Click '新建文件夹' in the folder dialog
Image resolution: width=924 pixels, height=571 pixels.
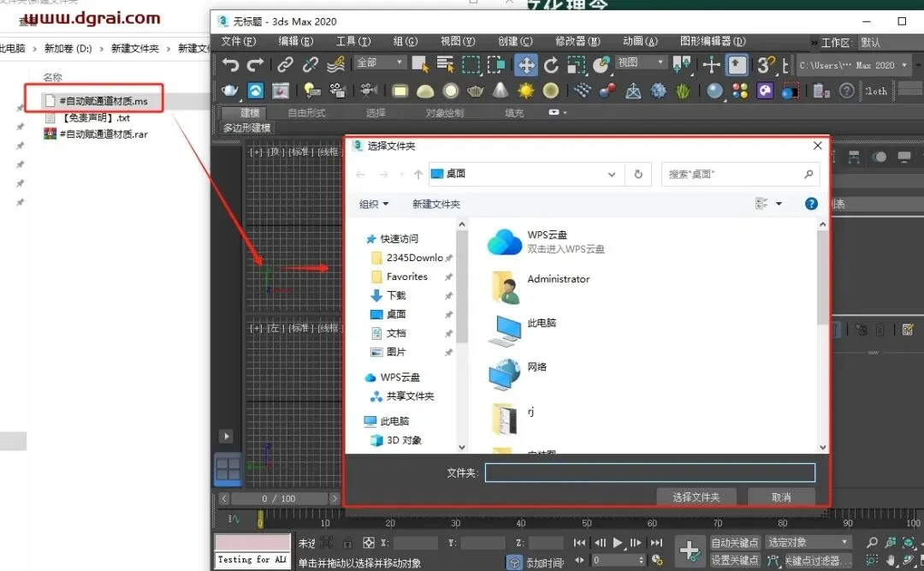(x=436, y=204)
